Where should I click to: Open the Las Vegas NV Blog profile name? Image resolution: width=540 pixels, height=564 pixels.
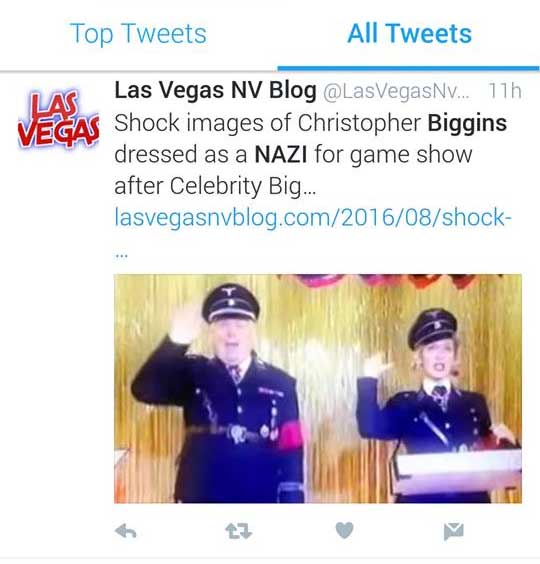click(215, 90)
